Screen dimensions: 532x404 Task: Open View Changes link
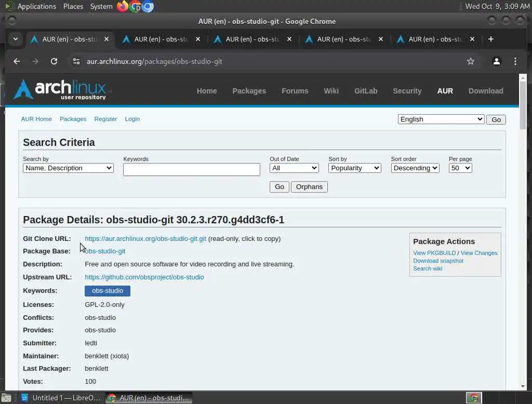478,253
